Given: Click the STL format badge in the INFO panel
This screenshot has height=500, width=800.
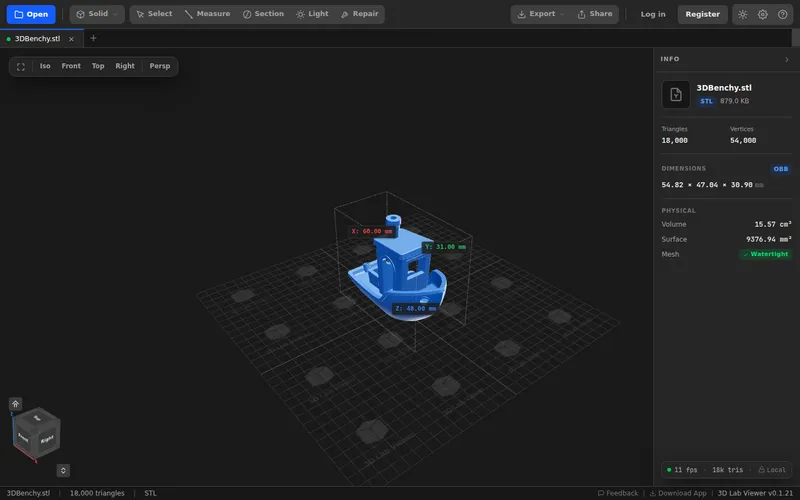Looking at the screenshot, I should tap(706, 102).
